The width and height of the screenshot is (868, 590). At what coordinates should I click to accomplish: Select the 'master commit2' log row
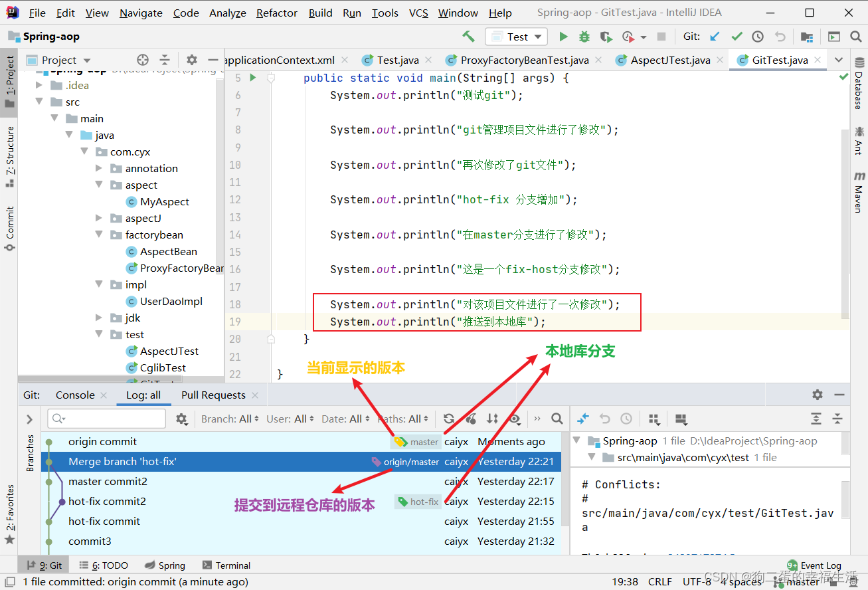coord(301,482)
